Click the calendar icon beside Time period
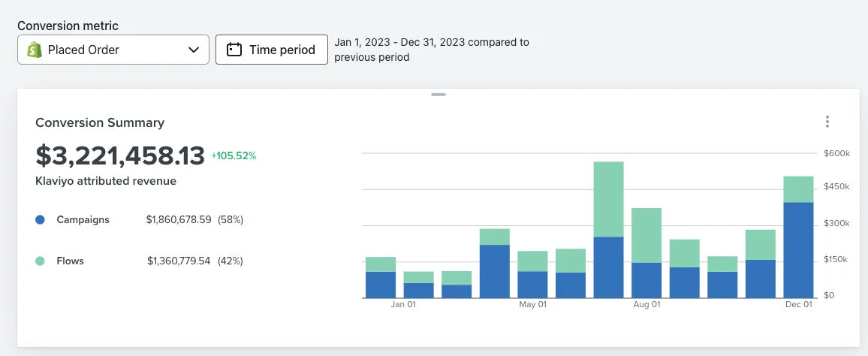This screenshot has height=356, width=868. (234, 50)
